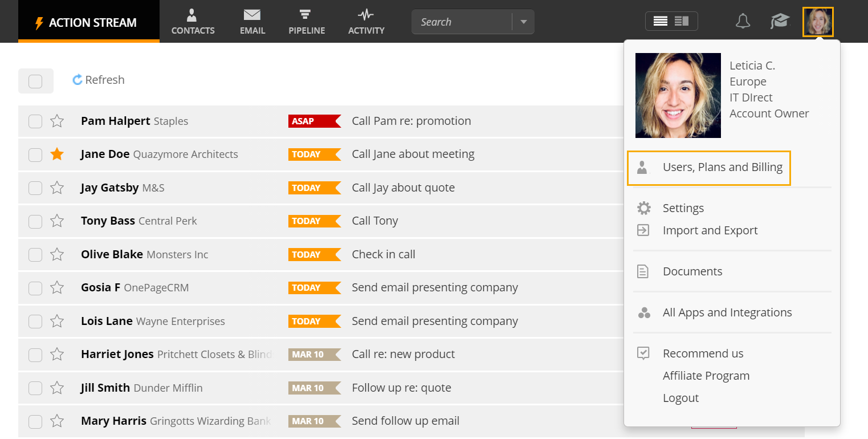Toggle the select-all checkbox above the list
The width and height of the screenshot is (868, 439).
[35, 81]
